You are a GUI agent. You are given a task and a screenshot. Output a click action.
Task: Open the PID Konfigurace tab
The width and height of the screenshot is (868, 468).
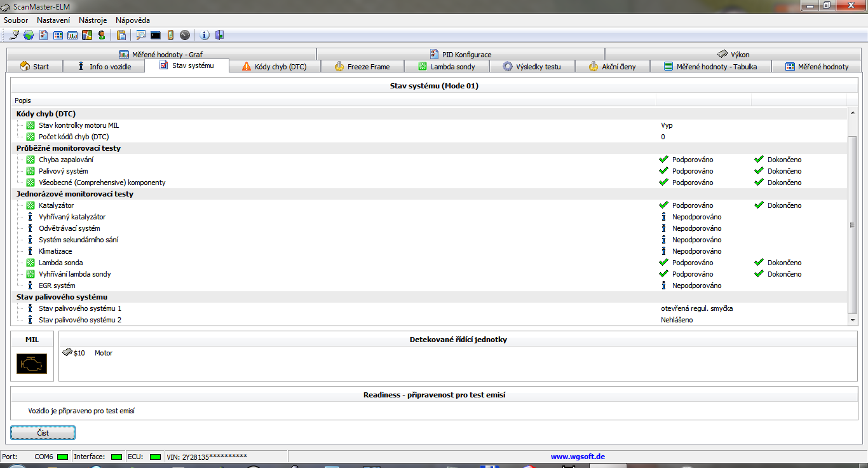460,55
